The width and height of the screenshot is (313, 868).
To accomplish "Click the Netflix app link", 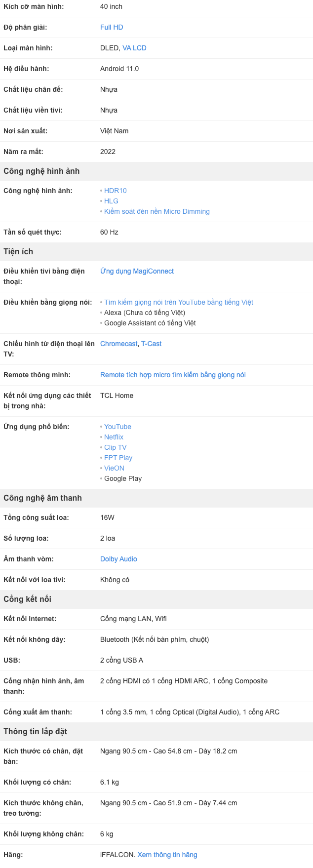I will point(114,437).
